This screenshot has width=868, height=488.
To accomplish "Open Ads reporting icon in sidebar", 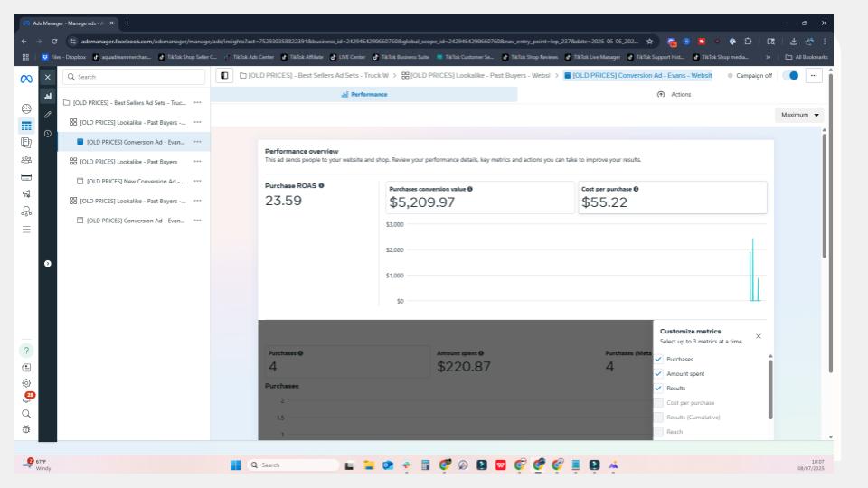I will point(26,143).
